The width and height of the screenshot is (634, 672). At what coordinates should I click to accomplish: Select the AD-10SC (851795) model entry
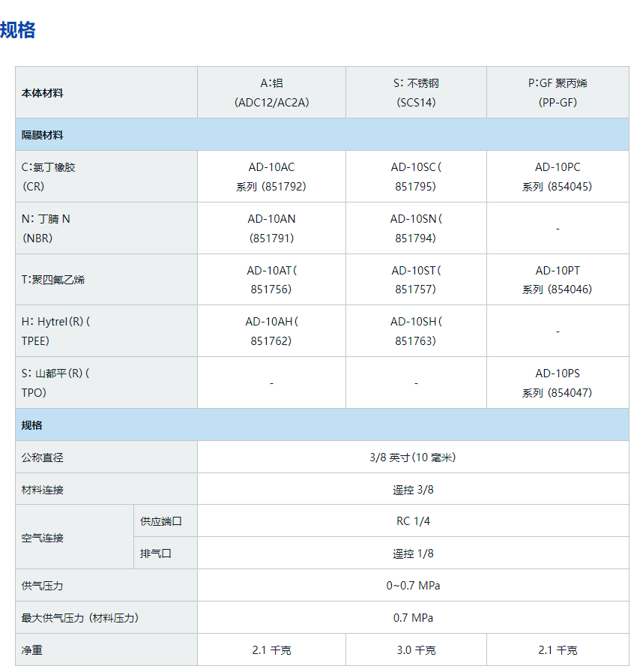click(416, 176)
